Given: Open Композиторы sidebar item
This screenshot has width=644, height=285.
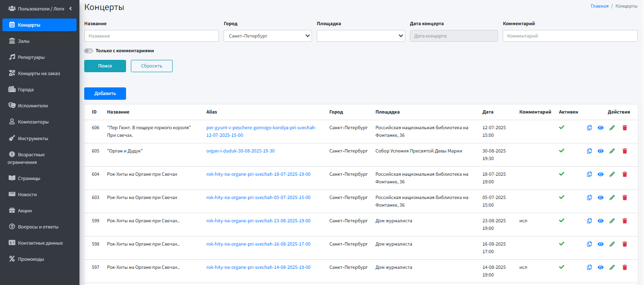Looking at the screenshot, I should click(x=39, y=122).
